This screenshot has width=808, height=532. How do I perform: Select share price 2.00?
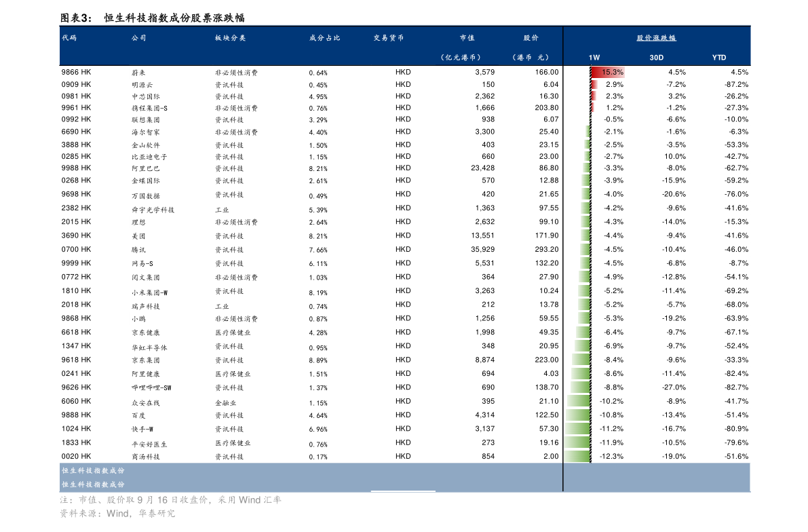(551, 456)
